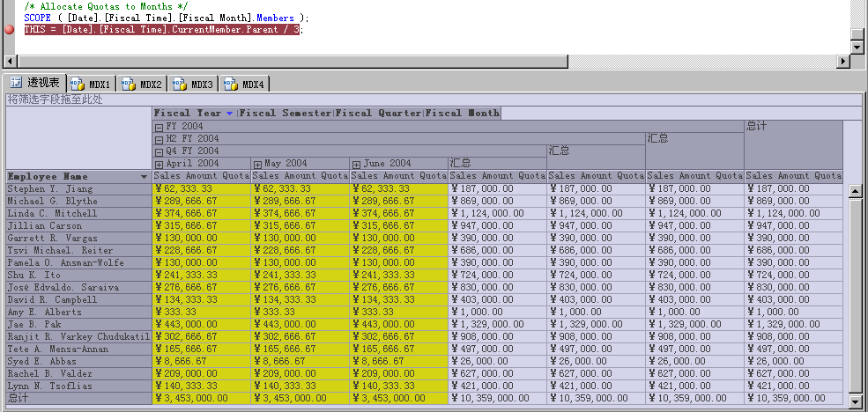The width and height of the screenshot is (868, 412).
Task: Select Stephen Y. Jiang's April 2004 quota cell
Action: [202, 189]
